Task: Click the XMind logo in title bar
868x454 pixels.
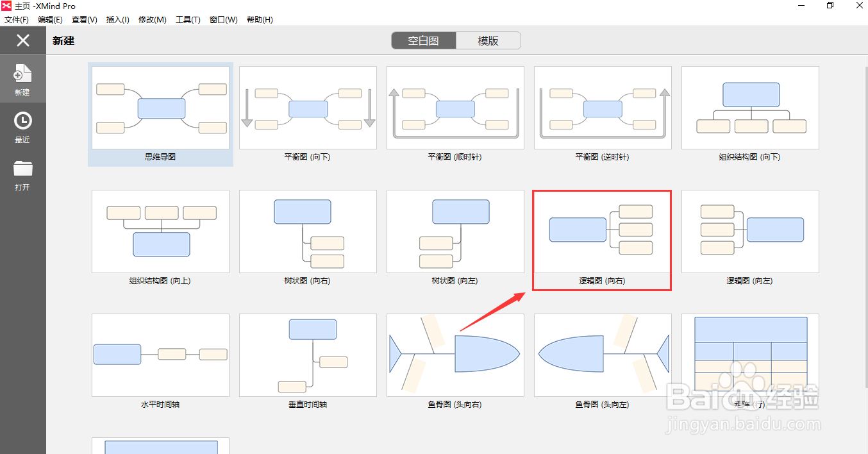Action: [6, 6]
